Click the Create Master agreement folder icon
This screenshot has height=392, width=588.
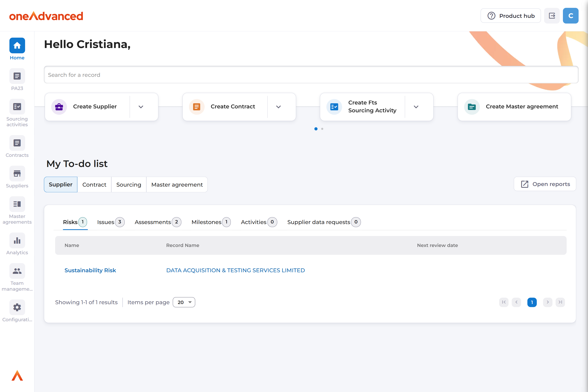click(472, 107)
